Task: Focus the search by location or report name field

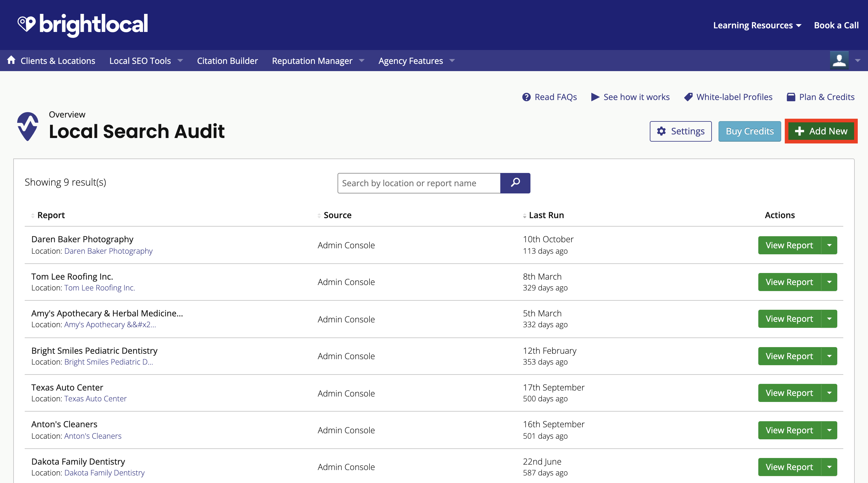Action: 419,183
